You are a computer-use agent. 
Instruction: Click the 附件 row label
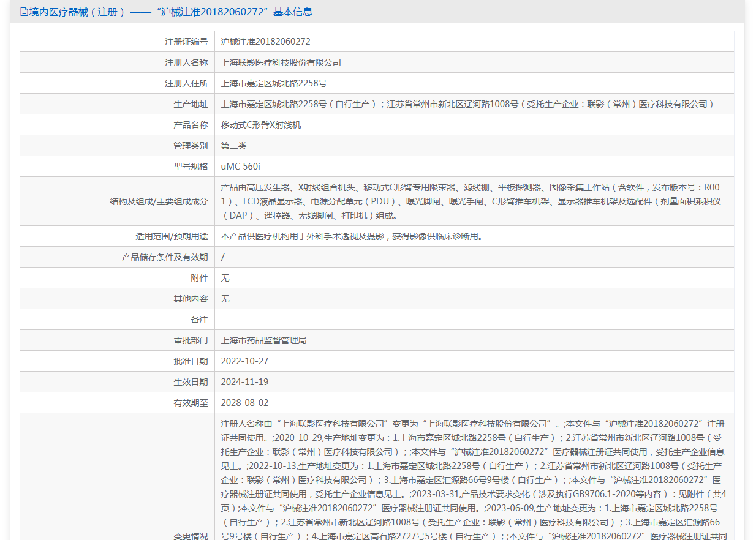(199, 278)
